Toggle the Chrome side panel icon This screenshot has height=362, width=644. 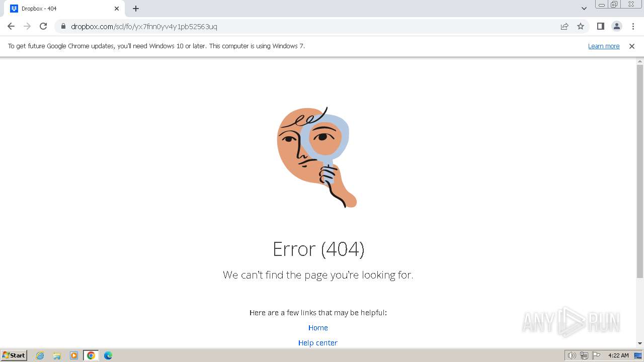click(x=600, y=26)
